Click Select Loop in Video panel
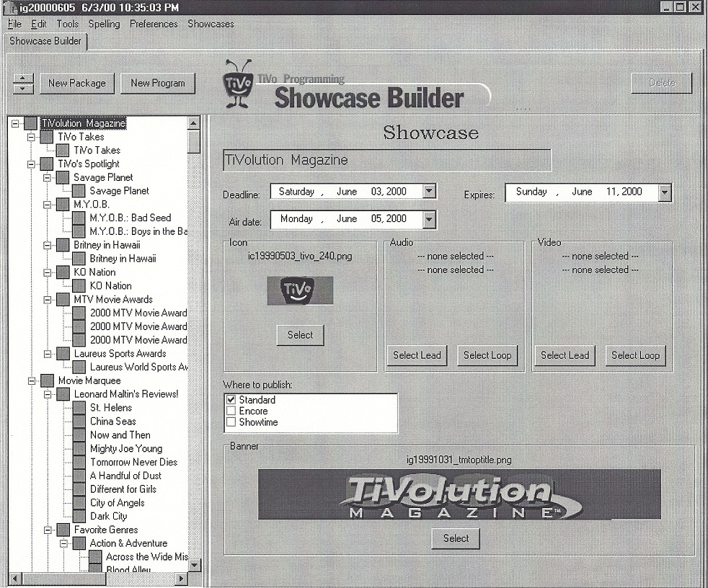This screenshot has width=708, height=588. 636,355
